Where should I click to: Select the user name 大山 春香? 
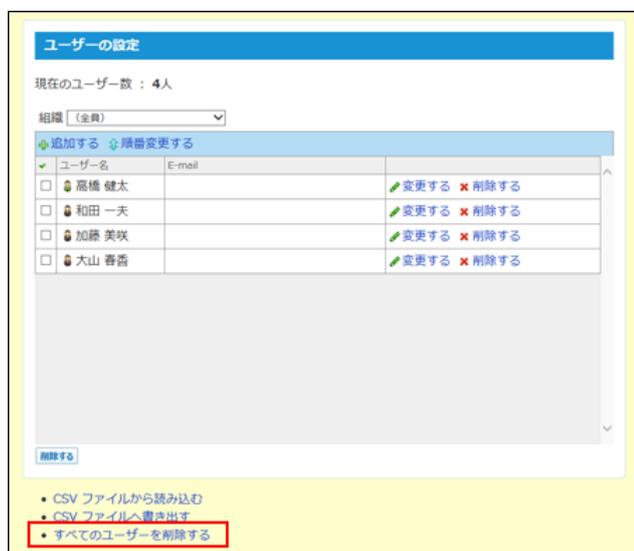102,260
